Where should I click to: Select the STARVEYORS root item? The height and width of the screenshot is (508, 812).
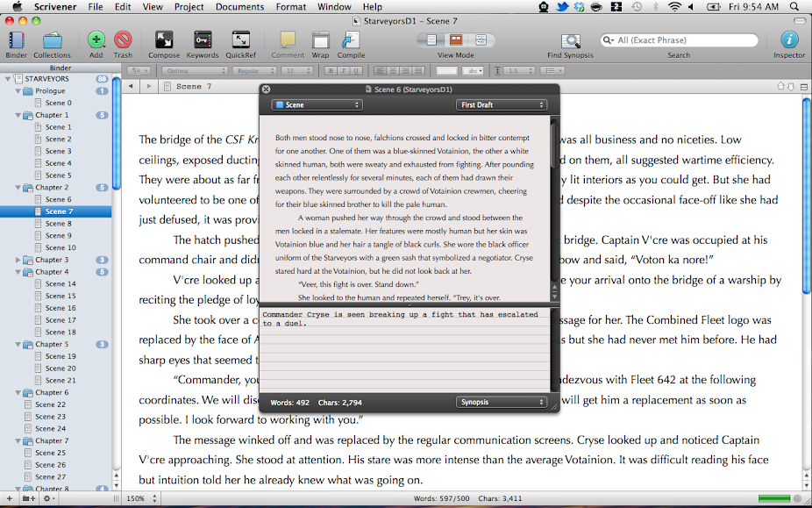click(x=46, y=79)
